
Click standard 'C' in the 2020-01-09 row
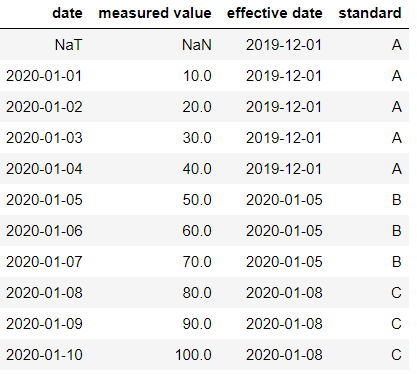pos(396,324)
